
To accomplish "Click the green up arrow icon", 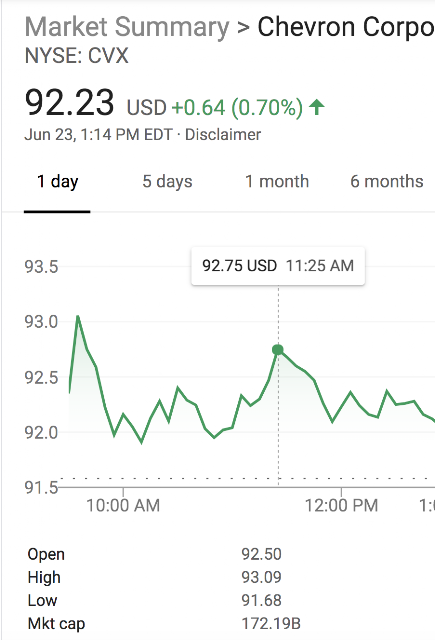I will [x=317, y=107].
